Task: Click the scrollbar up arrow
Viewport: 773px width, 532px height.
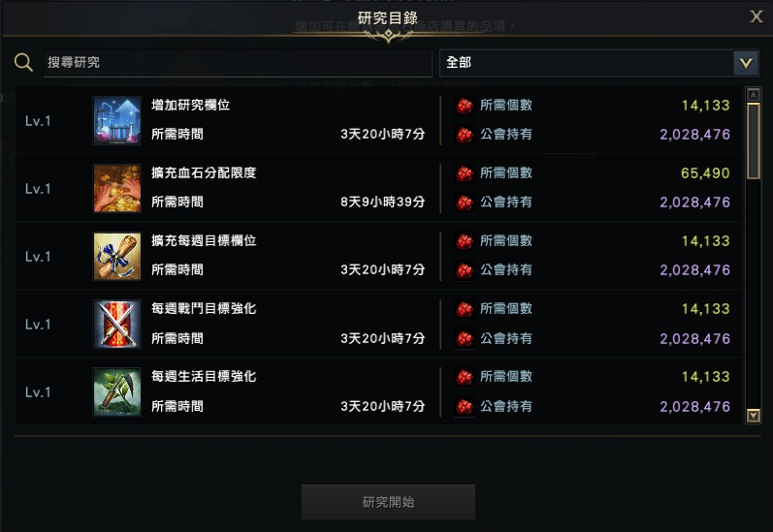Action: click(754, 94)
